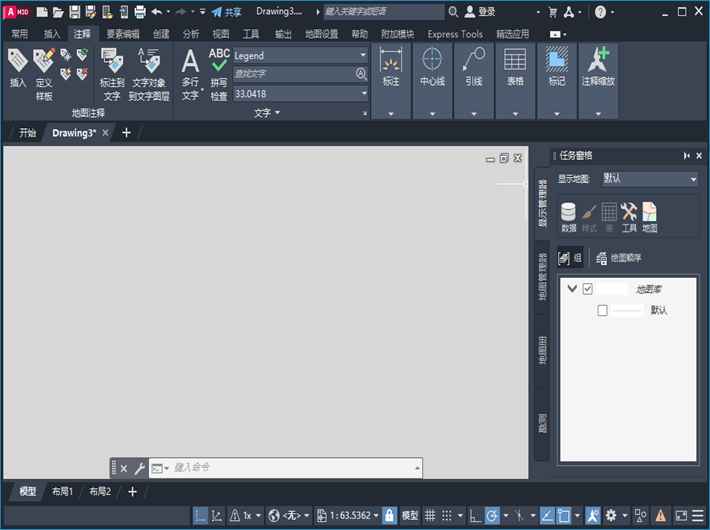The width and height of the screenshot is (710, 530).
Task: Switch to the 开始 start tab
Action: pos(27,133)
